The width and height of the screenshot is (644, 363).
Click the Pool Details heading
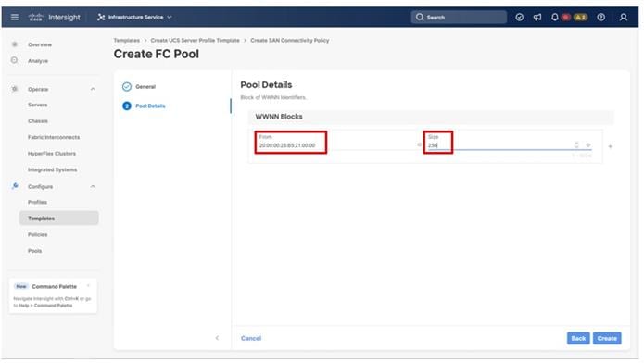coord(266,85)
